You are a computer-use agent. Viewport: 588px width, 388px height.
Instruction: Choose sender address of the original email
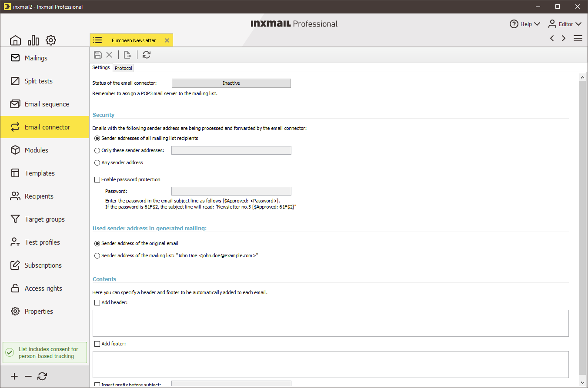coord(97,243)
